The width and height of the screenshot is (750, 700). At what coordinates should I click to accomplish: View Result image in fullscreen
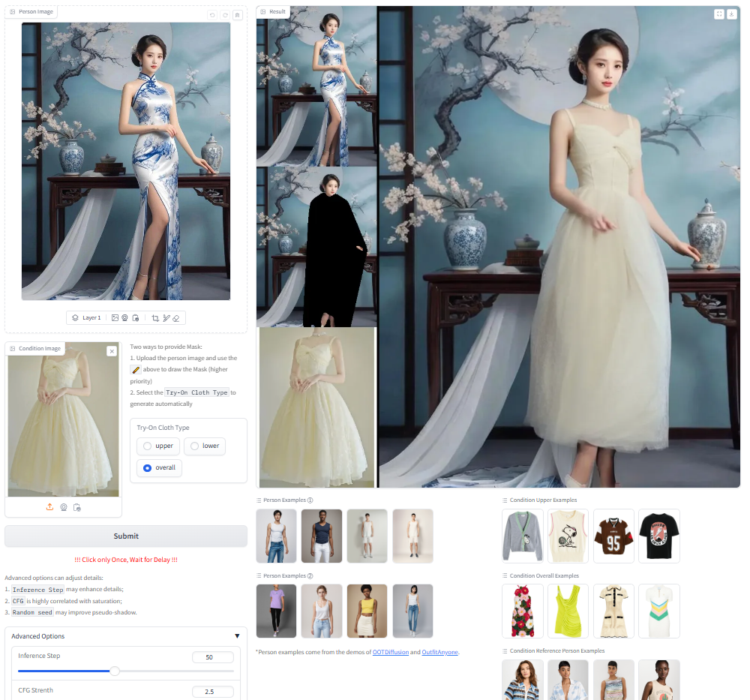(x=719, y=14)
